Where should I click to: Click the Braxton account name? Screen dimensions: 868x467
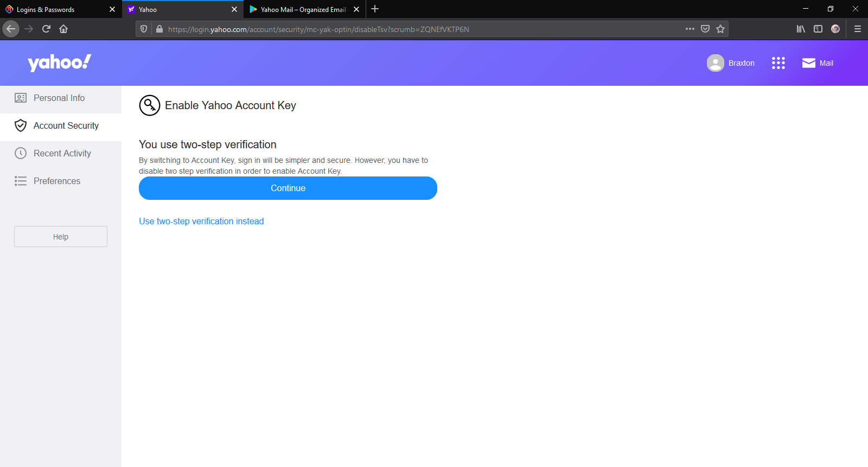coord(741,63)
